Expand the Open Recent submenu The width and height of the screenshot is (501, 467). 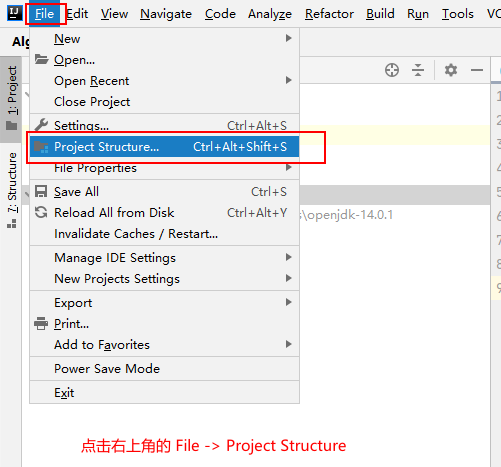(x=164, y=81)
